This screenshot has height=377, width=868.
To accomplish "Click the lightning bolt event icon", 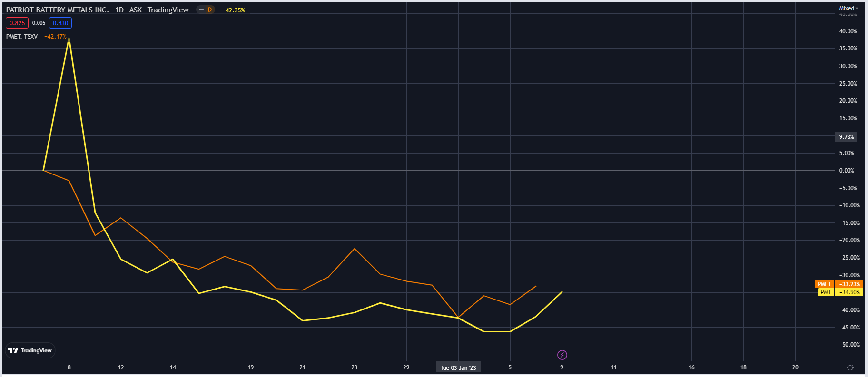I will coord(562,355).
